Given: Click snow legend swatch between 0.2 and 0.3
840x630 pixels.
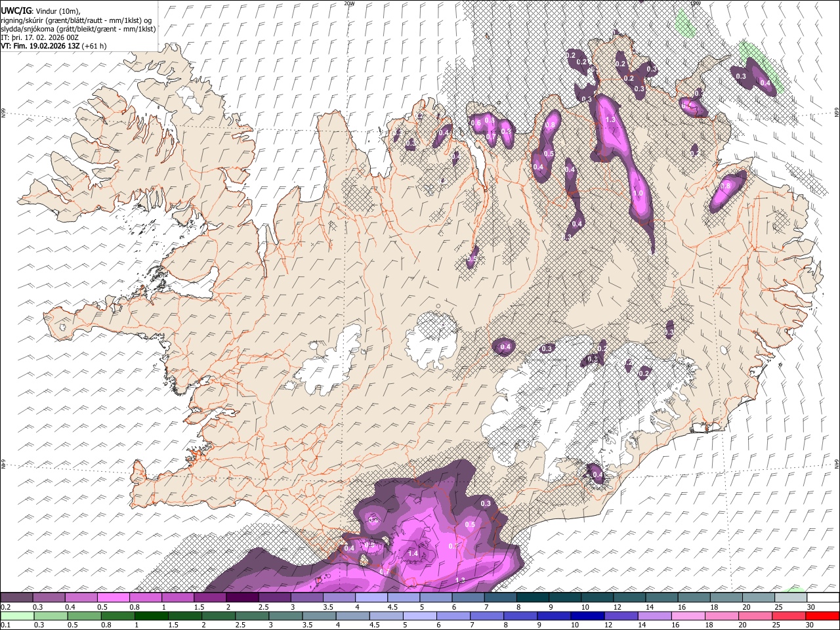Looking at the screenshot, I should 17,598.
